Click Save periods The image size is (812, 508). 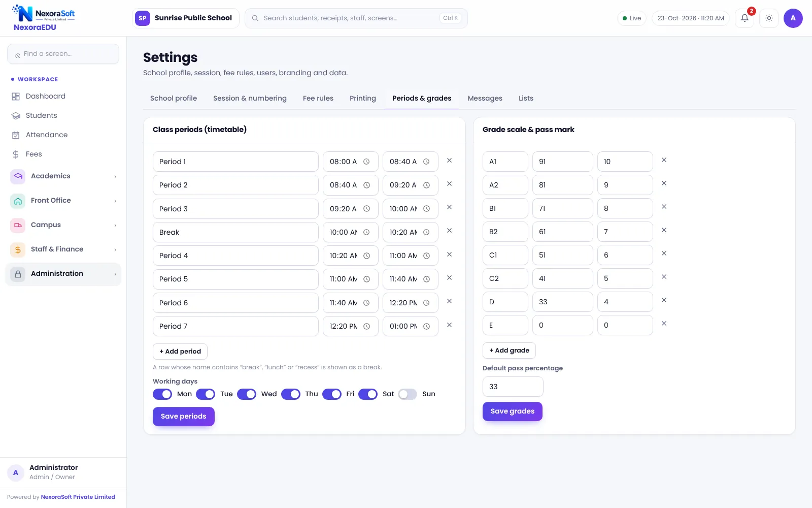pyautogui.click(x=184, y=417)
